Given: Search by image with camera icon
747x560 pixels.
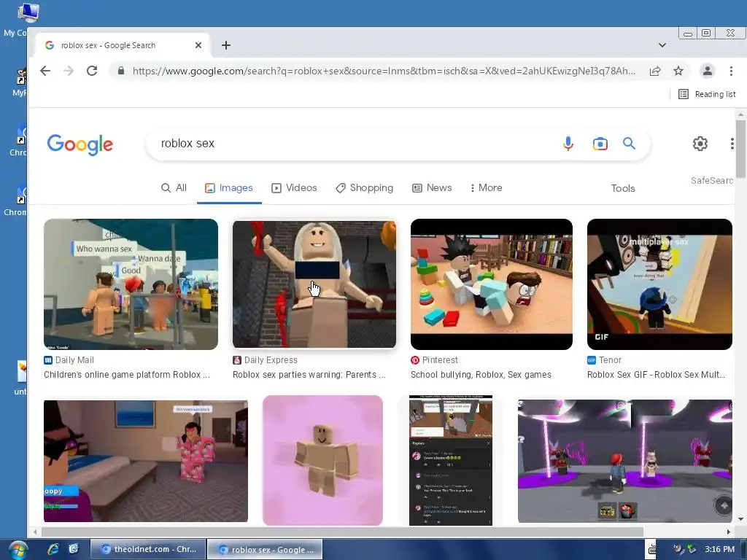Looking at the screenshot, I should pos(600,144).
